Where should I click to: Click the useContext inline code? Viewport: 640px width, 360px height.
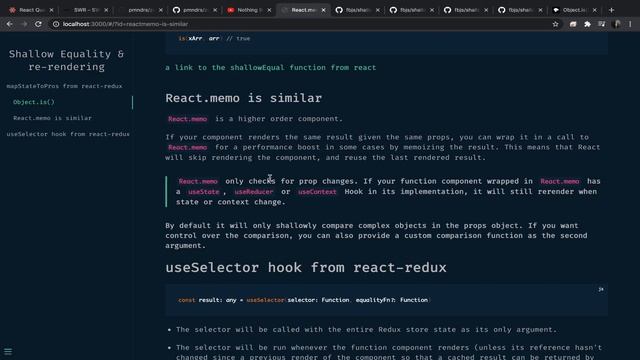317,191
